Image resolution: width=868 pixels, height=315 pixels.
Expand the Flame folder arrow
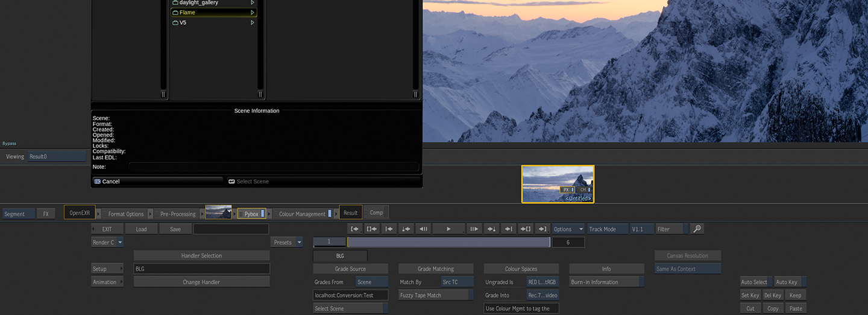pos(253,13)
